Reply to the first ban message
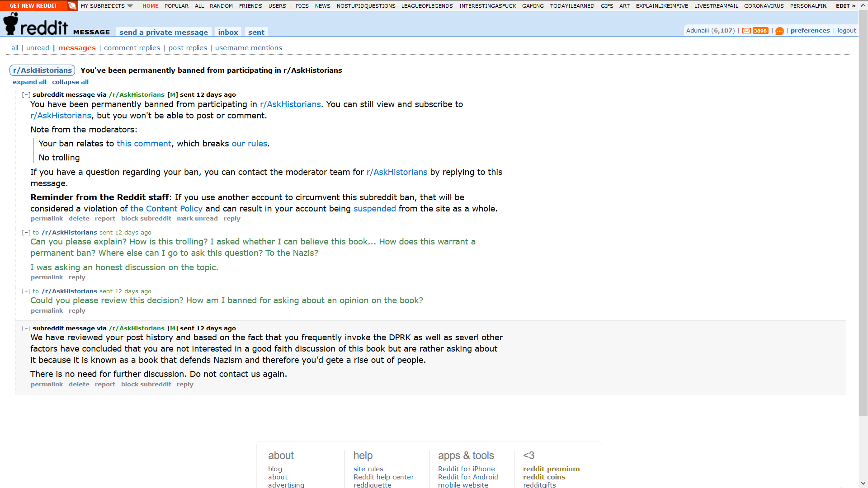The width and height of the screenshot is (868, 488). coord(232,219)
